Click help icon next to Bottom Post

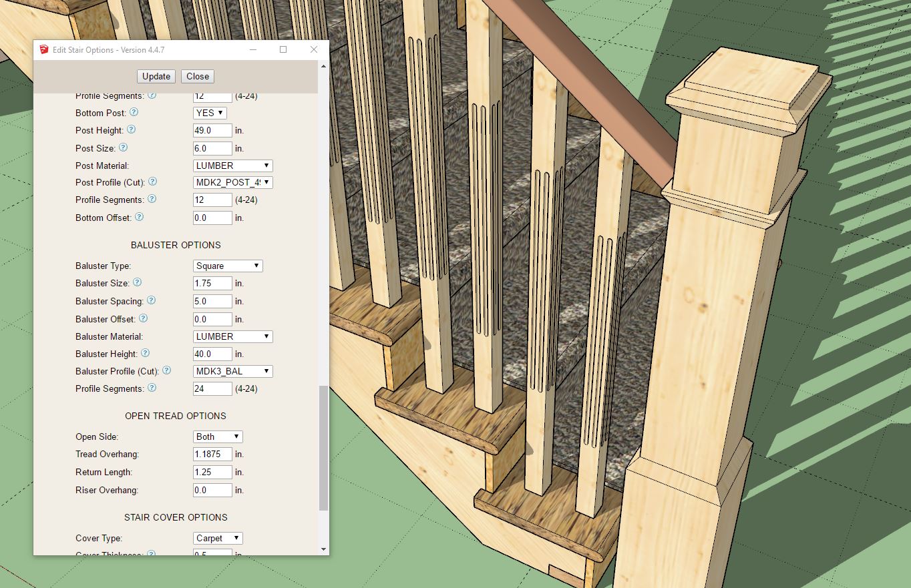(x=134, y=112)
